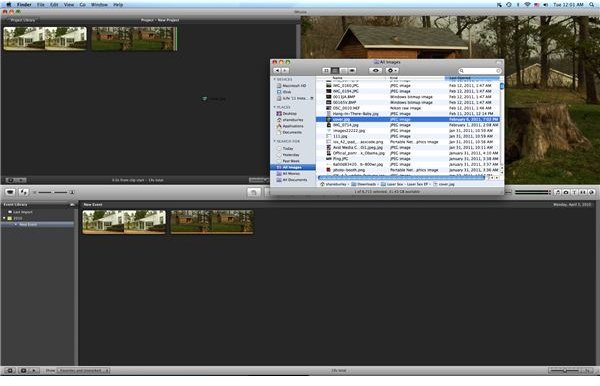The height and width of the screenshot is (386, 600).
Task: Open the Maps and Backgrounds globe browser
Action: point(591,192)
